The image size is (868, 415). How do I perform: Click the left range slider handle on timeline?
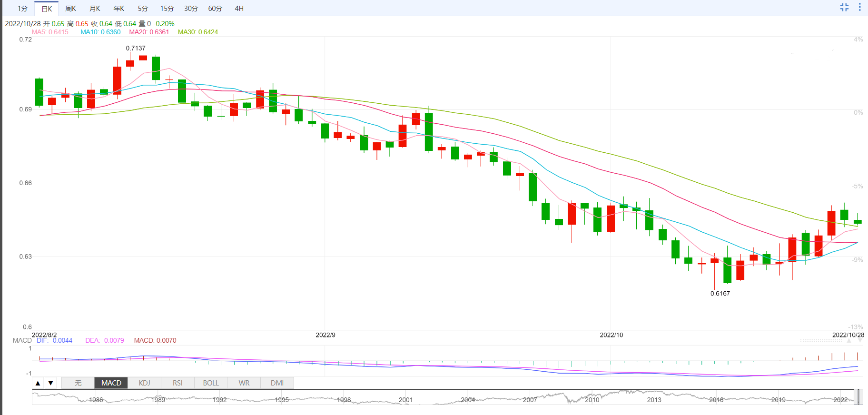click(856, 397)
